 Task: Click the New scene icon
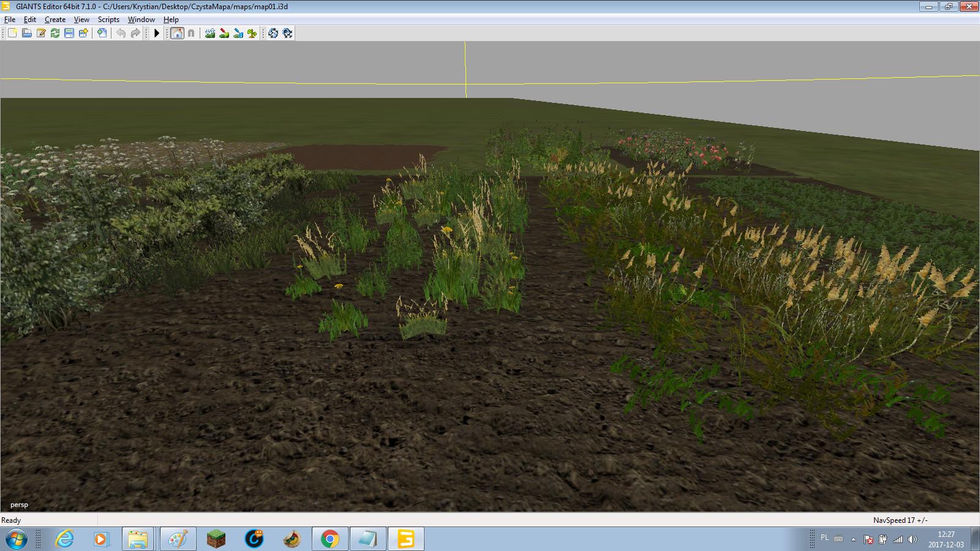tap(12, 33)
